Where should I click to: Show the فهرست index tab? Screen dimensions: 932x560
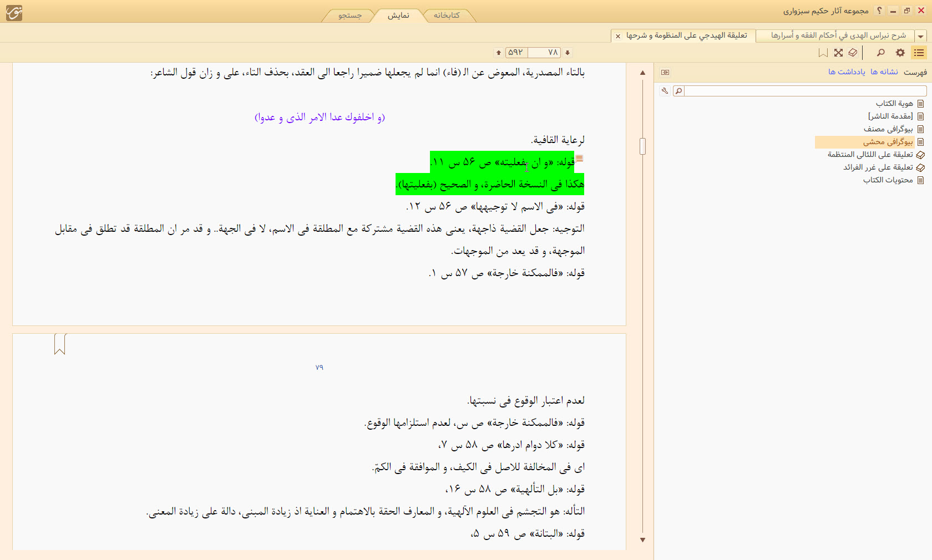tap(915, 72)
